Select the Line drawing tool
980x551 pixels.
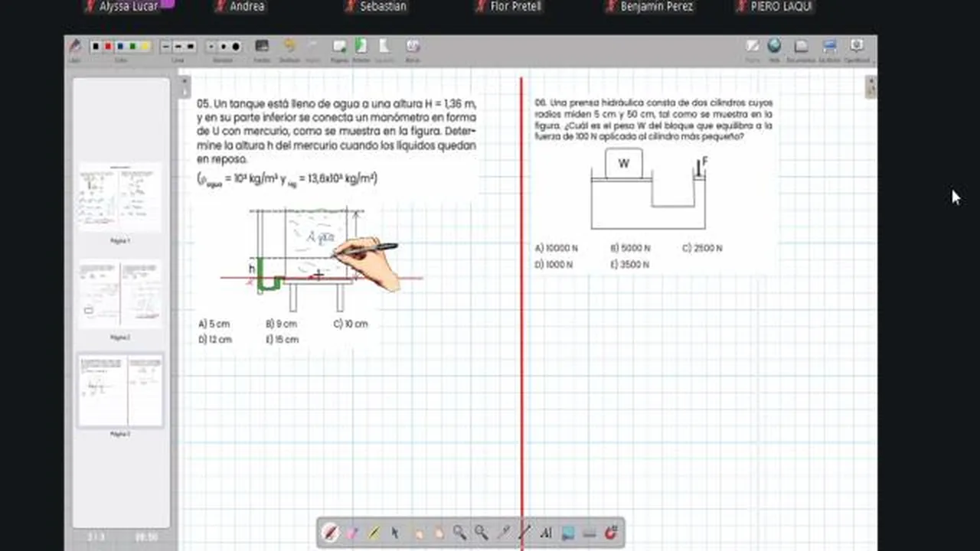[524, 533]
